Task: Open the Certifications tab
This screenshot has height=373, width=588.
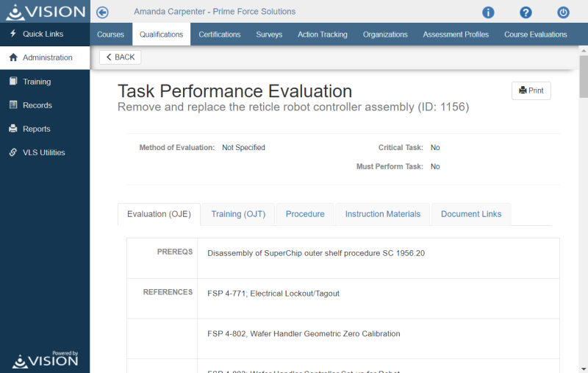Action: 219,35
